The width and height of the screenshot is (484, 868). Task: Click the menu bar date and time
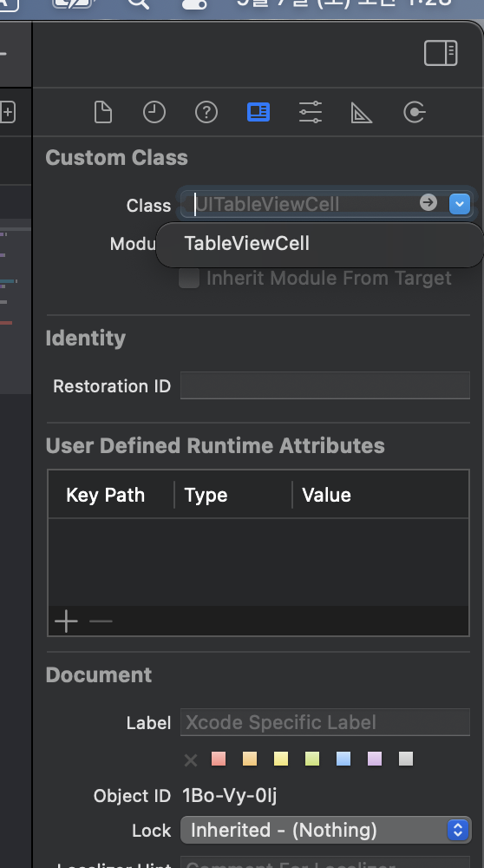(344, 3)
